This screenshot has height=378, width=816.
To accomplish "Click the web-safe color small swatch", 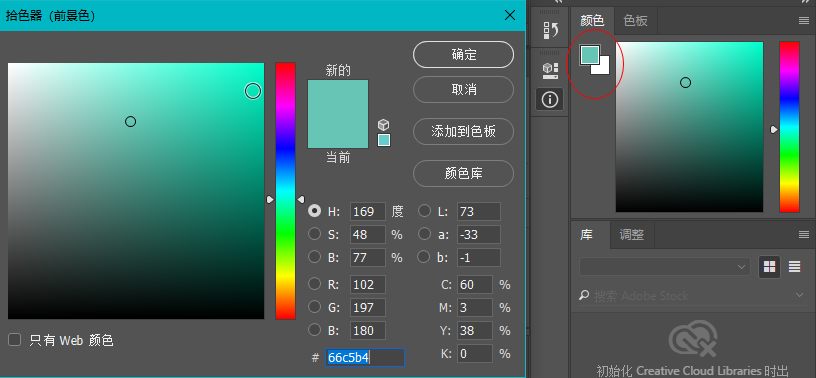I will [384, 140].
